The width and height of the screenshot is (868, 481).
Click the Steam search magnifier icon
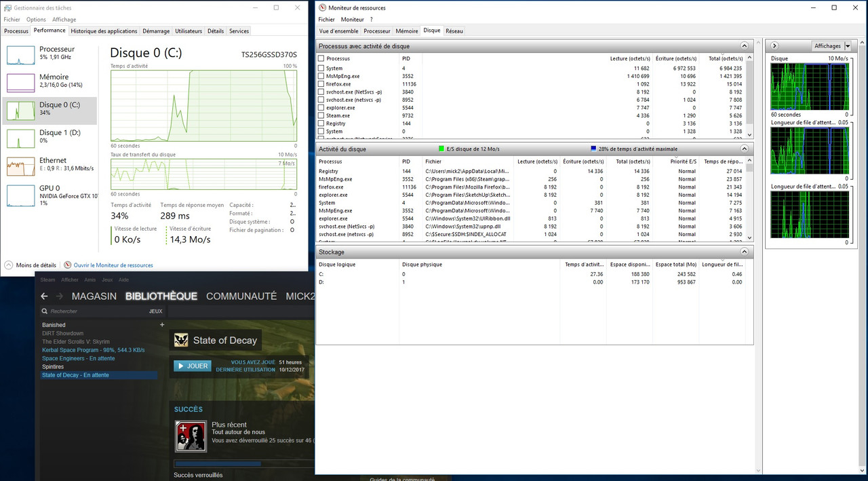click(45, 311)
